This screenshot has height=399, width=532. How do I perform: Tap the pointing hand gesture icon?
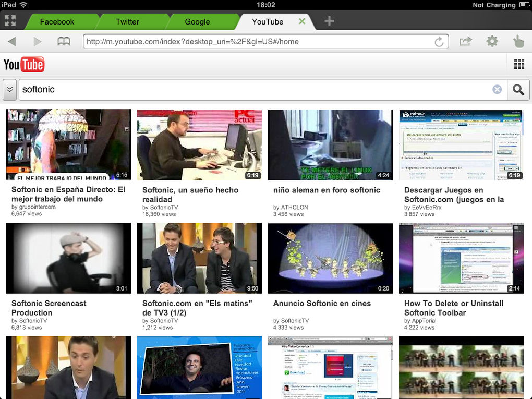(x=518, y=41)
